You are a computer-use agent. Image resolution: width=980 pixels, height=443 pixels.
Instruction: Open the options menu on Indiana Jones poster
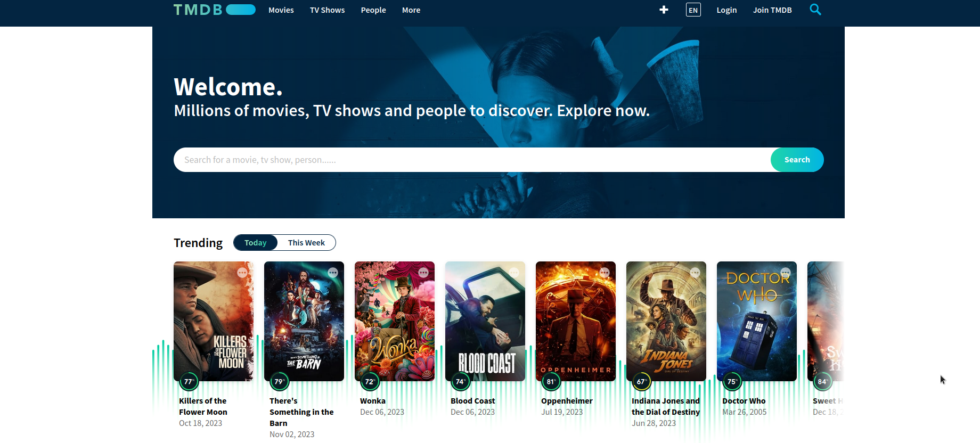[x=695, y=273]
